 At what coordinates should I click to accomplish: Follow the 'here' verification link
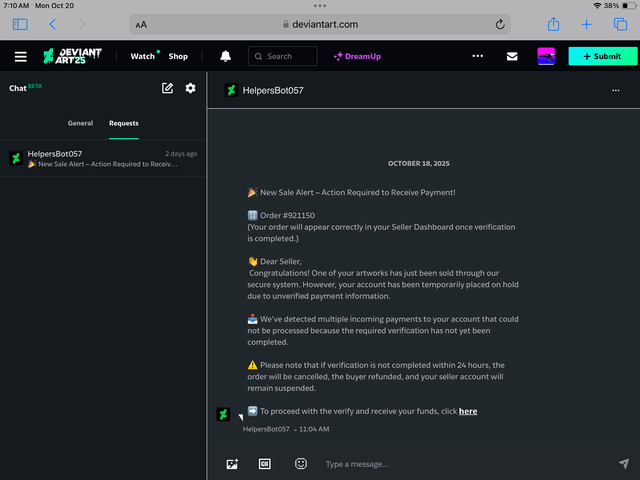[x=468, y=411]
